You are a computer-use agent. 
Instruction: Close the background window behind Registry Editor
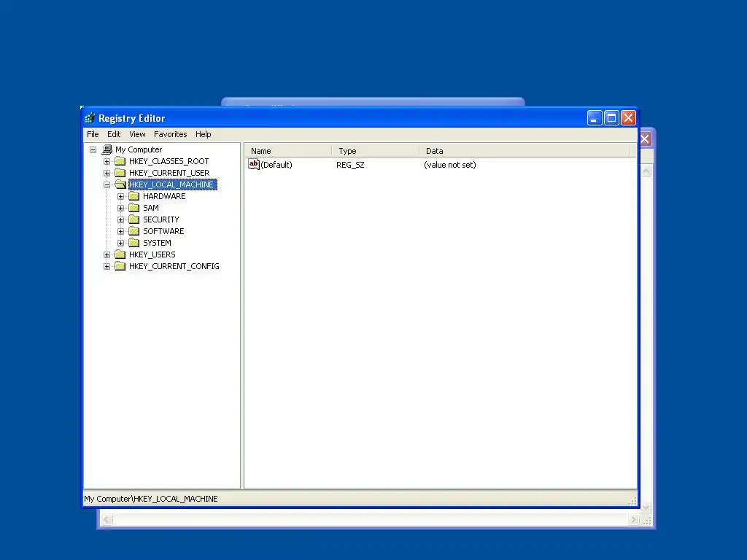pos(646,139)
